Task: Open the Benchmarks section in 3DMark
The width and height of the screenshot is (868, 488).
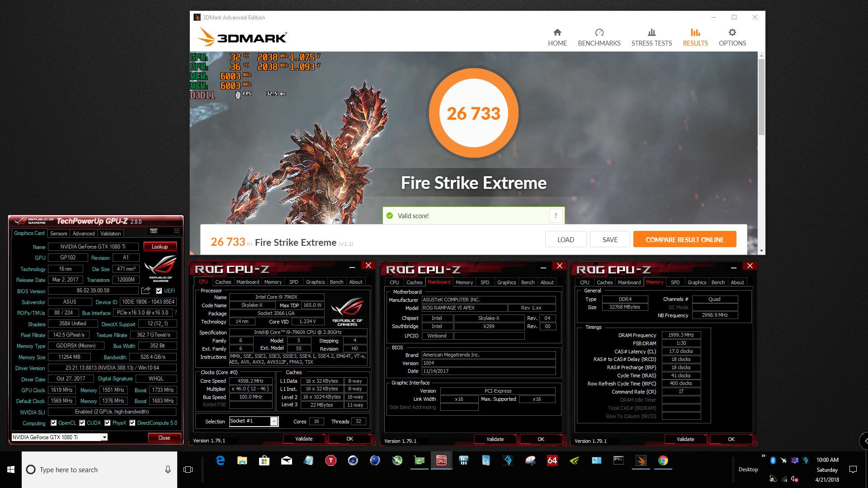Action: 599,38
